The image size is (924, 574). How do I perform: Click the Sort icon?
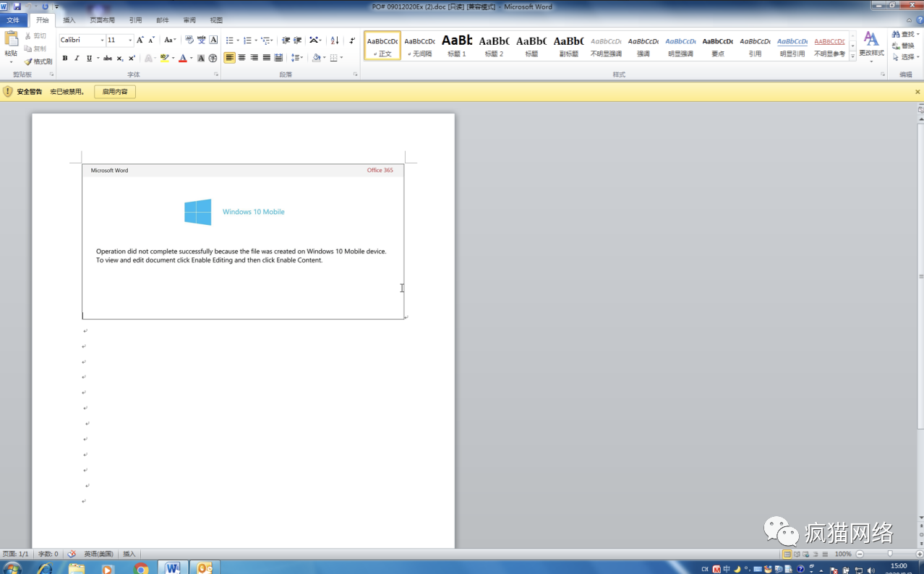[335, 40]
